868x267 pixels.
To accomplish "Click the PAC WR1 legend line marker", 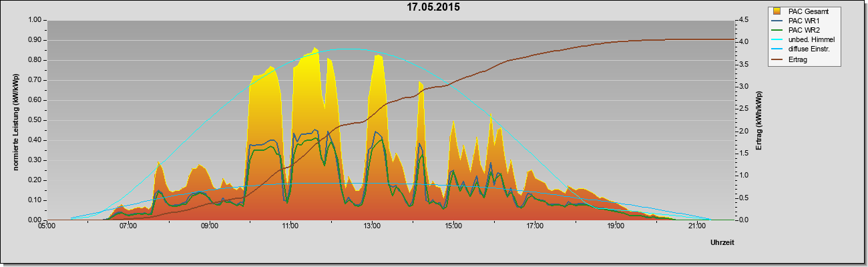I will (777, 21).
